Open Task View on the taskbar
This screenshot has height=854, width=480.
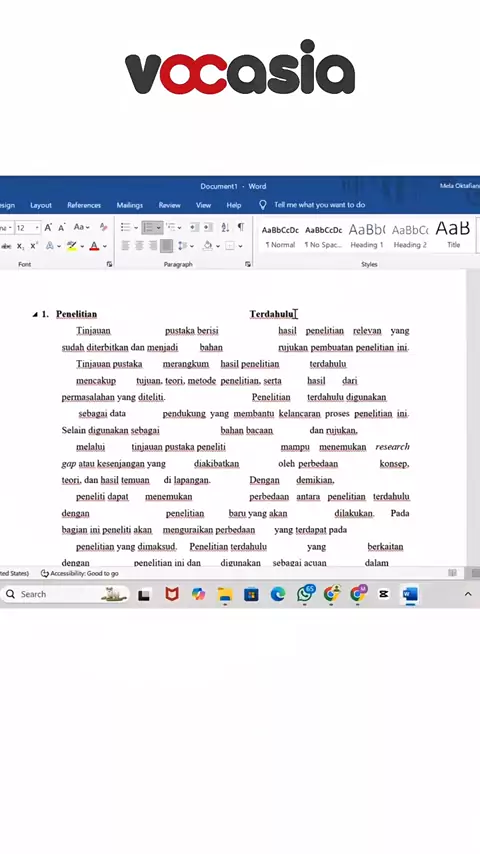144,594
